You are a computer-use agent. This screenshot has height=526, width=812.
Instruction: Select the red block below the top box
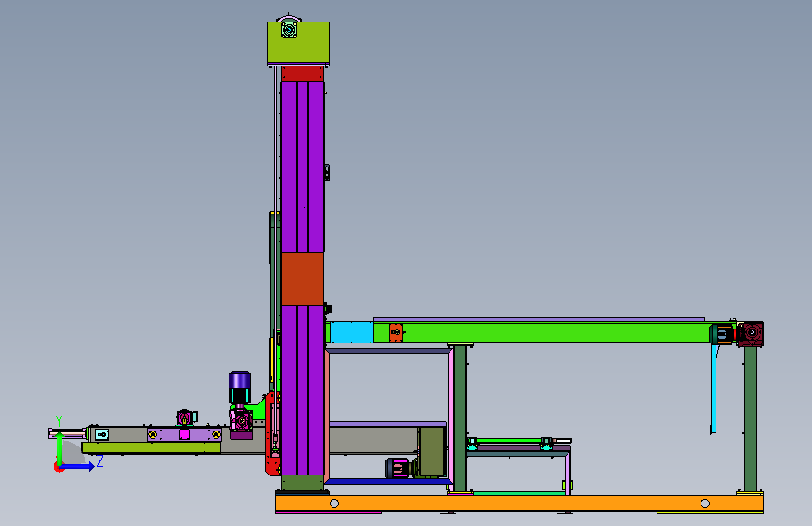pyautogui.click(x=303, y=74)
